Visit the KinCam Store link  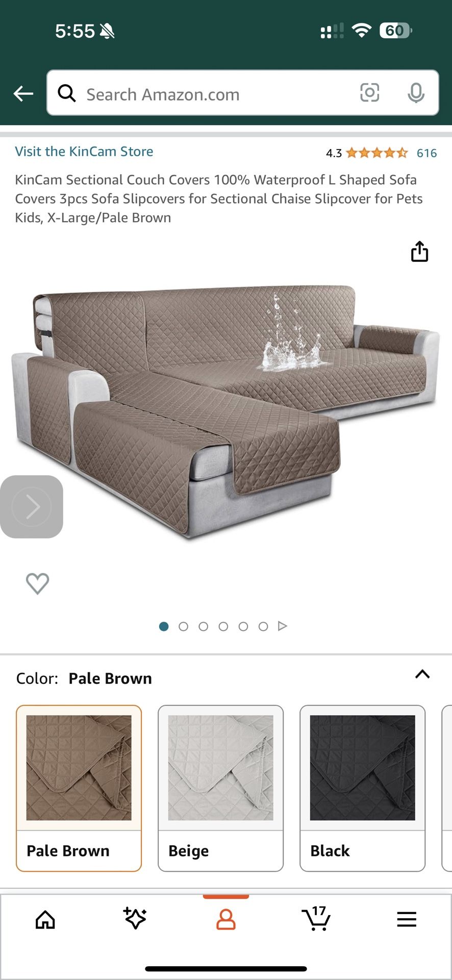84,152
